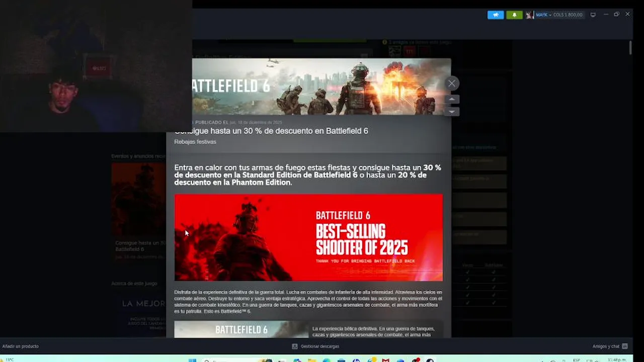
Task: Open bottom Battlefield 6 store widget image
Action: point(242,329)
